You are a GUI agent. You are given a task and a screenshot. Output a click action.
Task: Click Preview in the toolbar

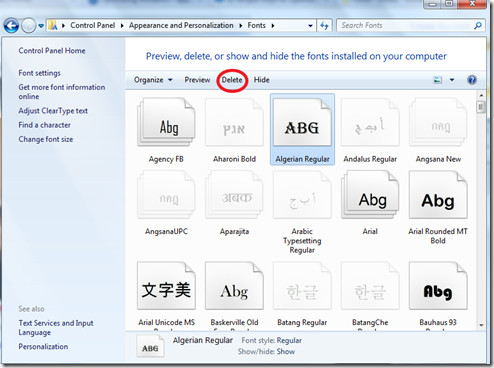coord(197,80)
